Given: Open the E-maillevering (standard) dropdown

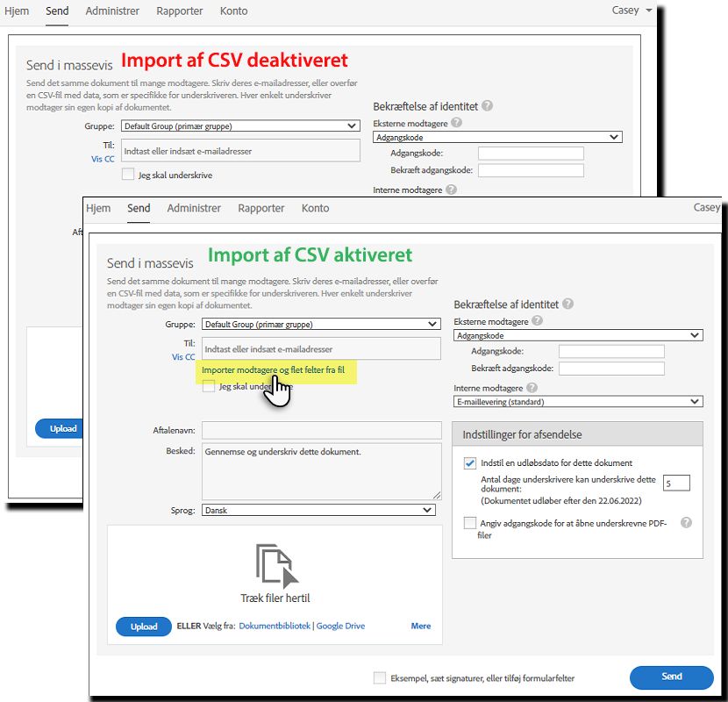Looking at the screenshot, I should pos(579,401).
